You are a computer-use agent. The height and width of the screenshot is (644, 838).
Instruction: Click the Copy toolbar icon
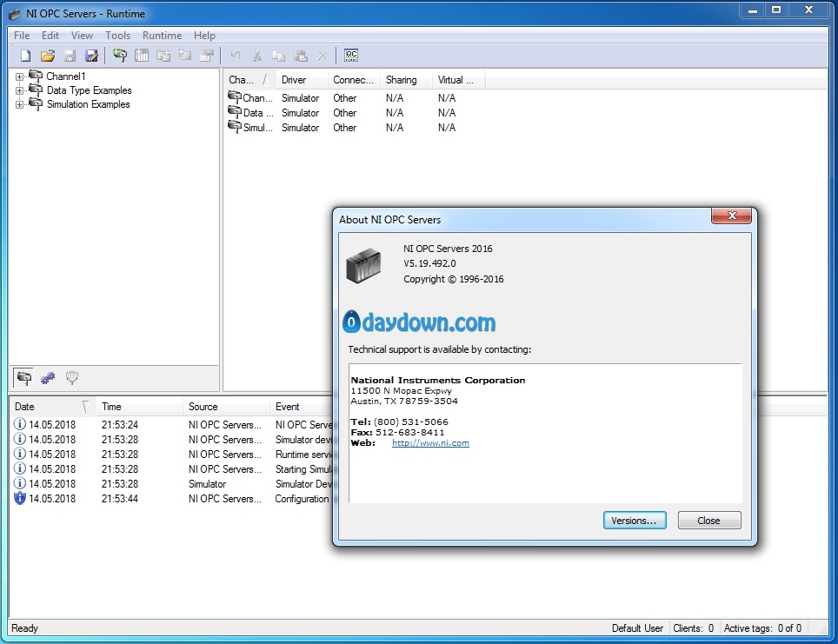(x=278, y=56)
